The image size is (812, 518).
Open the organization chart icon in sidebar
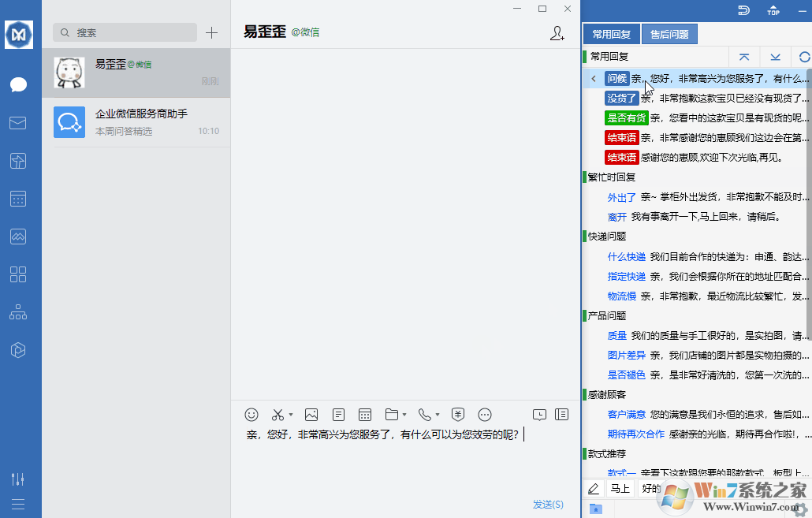pos(18,312)
